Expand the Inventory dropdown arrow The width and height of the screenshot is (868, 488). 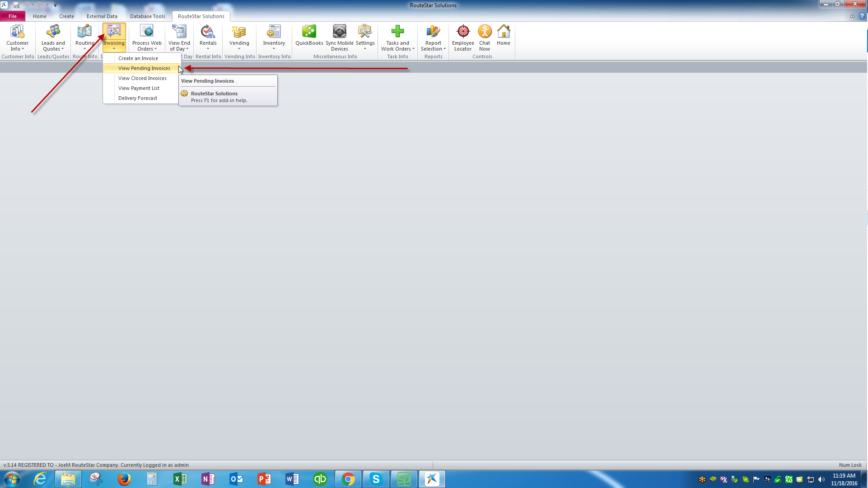click(x=274, y=49)
